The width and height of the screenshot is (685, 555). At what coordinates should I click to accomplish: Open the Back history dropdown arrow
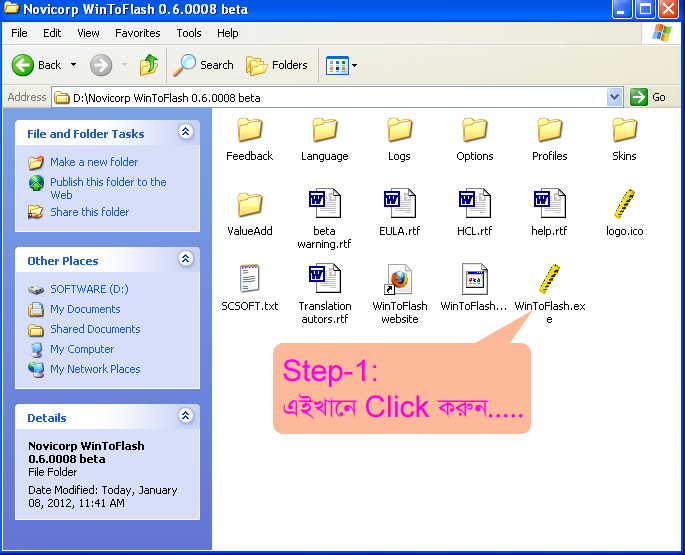click(73, 65)
